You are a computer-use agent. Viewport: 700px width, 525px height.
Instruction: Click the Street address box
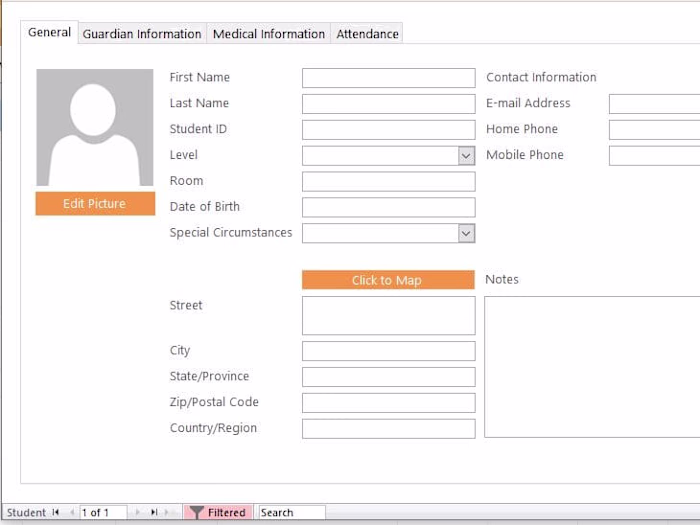[x=388, y=316]
